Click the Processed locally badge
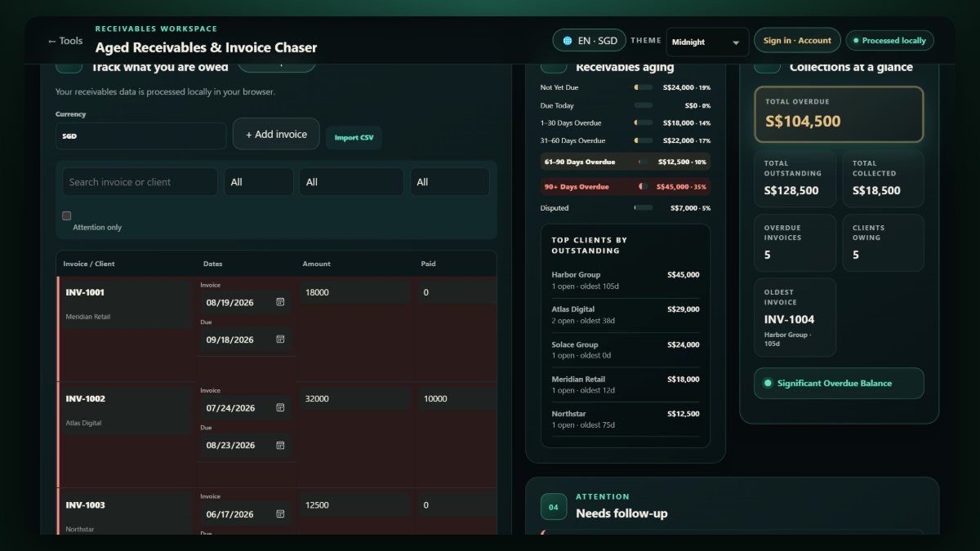 point(889,41)
